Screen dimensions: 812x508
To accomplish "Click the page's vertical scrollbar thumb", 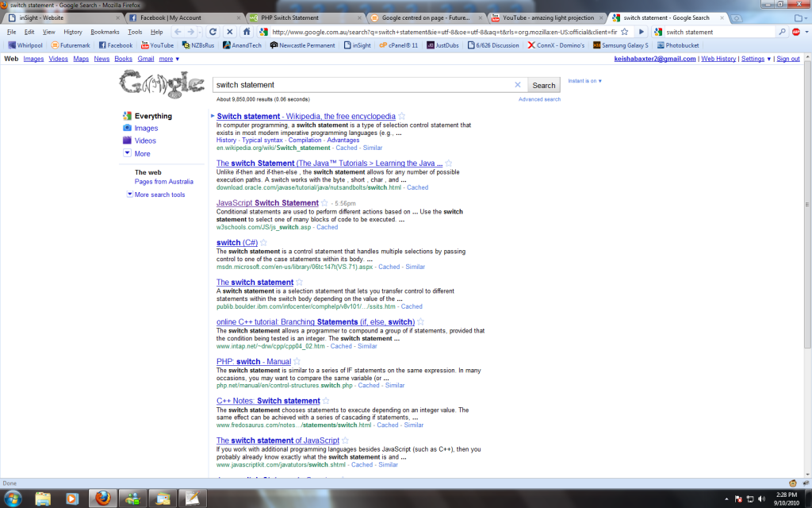I will click(807, 205).
